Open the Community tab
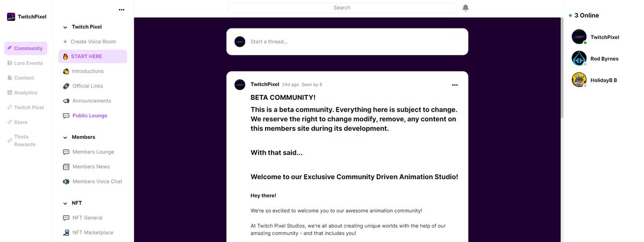Screen dimensions: 644x242 coord(26,48)
